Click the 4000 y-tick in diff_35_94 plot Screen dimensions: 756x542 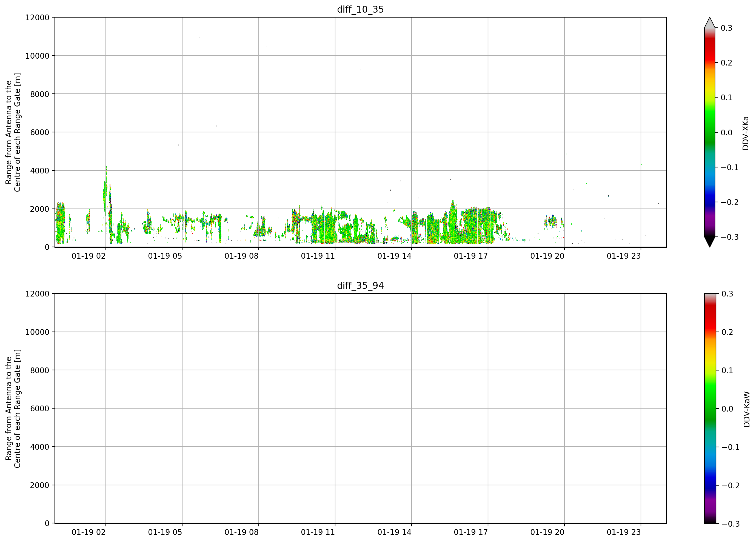[40, 447]
